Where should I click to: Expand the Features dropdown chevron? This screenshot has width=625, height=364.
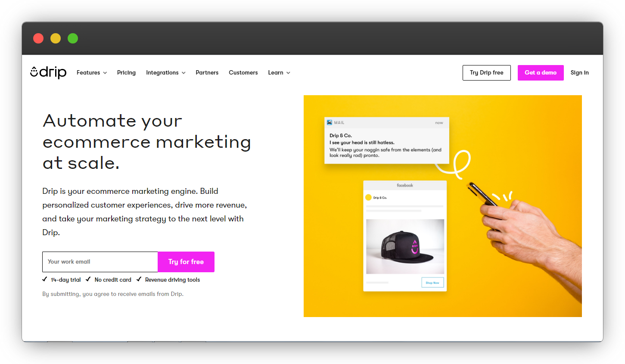(x=105, y=73)
